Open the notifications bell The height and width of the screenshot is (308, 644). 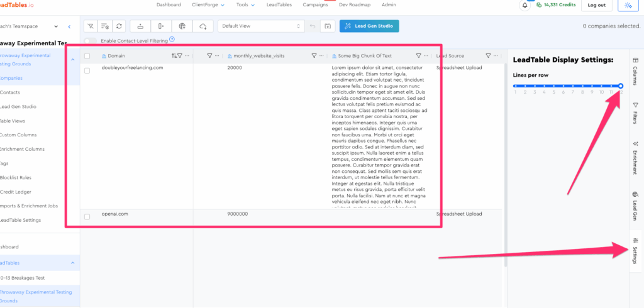pos(525,5)
